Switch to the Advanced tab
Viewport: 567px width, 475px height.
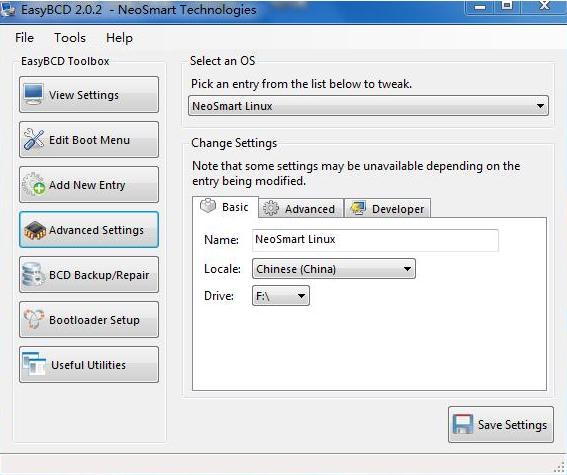pos(301,208)
